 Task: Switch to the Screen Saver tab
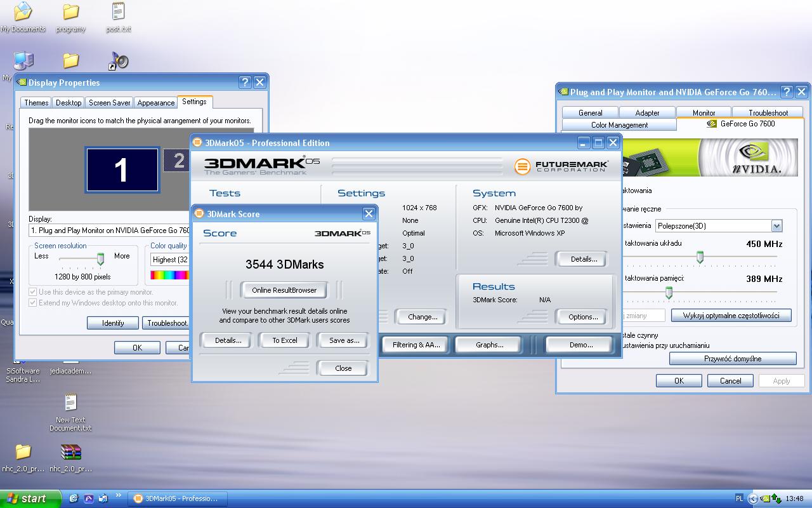[x=110, y=103]
